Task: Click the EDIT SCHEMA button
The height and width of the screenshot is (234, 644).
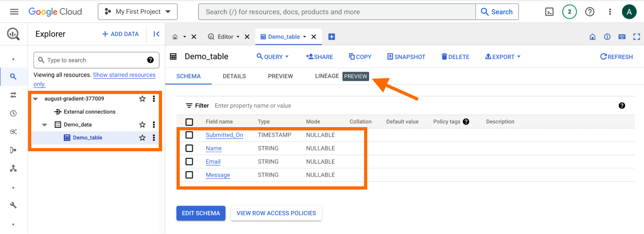Action: pos(201,213)
